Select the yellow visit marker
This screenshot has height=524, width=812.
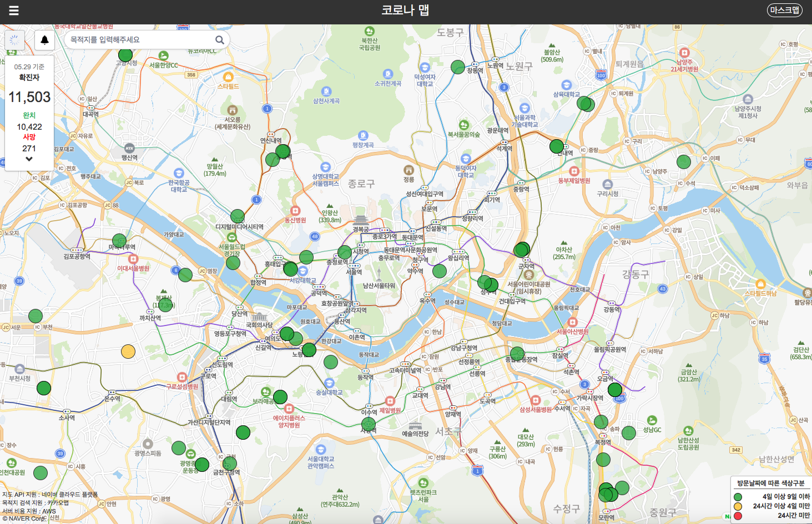(x=128, y=352)
